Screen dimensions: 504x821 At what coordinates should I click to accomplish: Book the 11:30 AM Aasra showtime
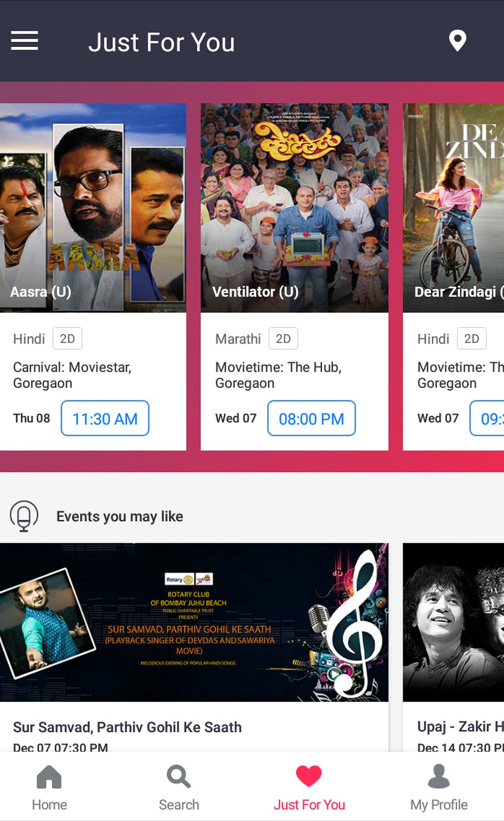tap(105, 418)
